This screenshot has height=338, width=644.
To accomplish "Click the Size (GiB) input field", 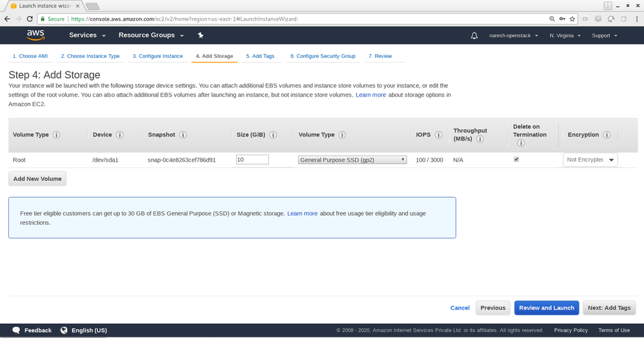I will pos(252,160).
